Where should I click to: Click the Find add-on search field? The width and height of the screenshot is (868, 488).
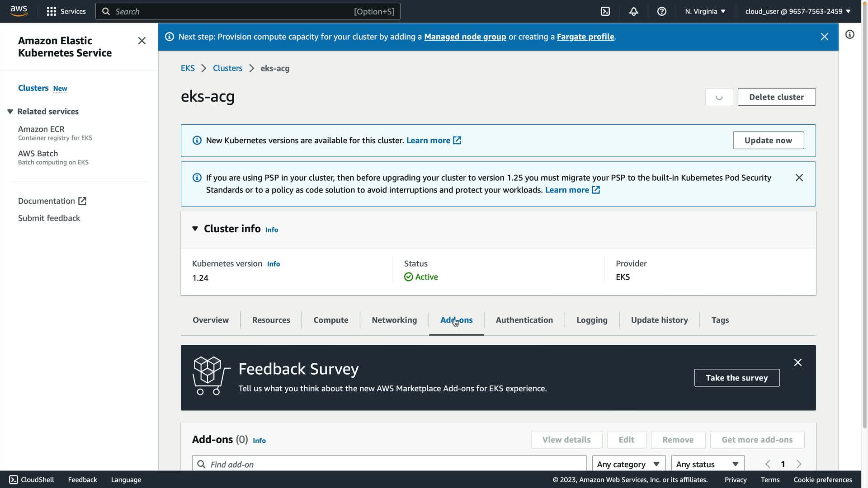(389, 464)
